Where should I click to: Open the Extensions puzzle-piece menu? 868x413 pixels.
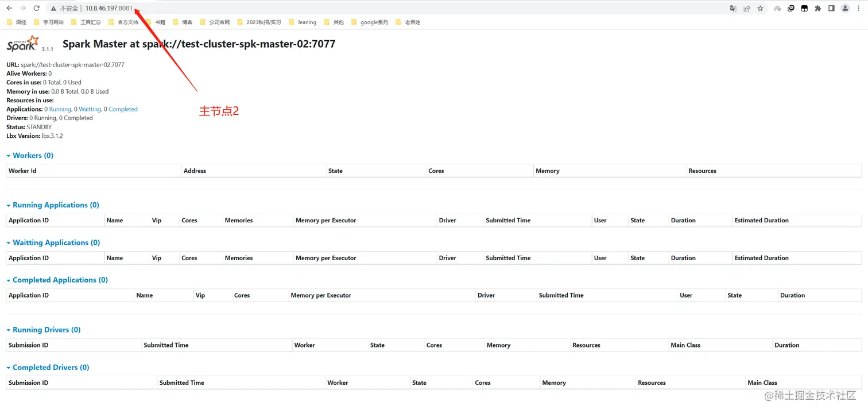tap(818, 9)
